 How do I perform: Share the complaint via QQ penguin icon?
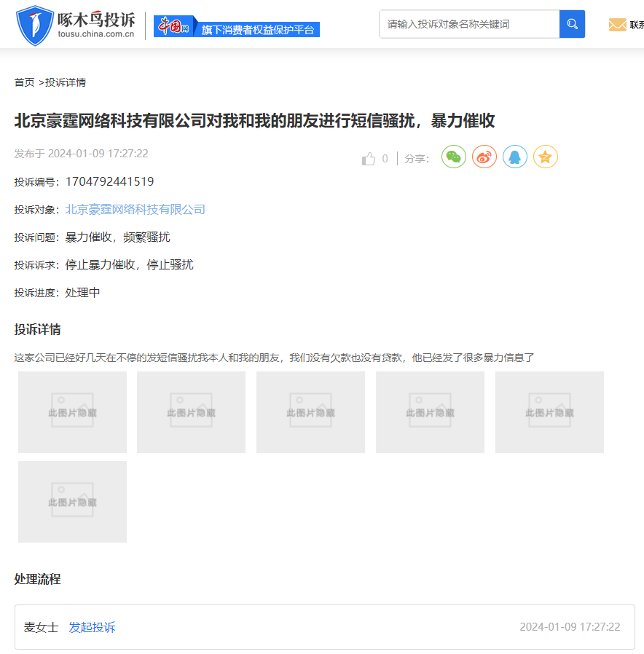[x=515, y=157]
